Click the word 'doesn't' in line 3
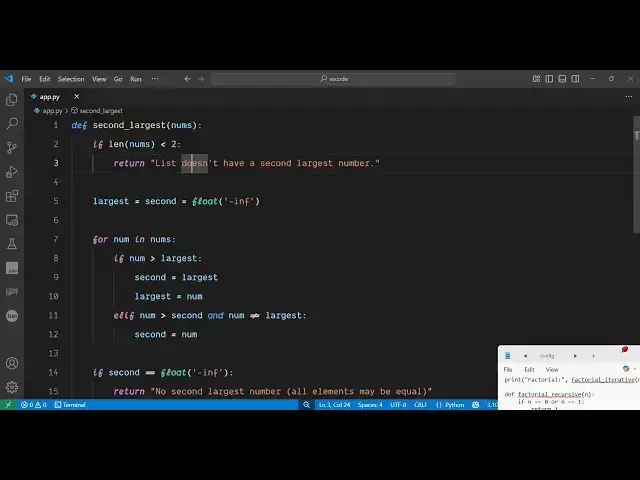This screenshot has width=640, height=480. pyautogui.click(x=200, y=163)
